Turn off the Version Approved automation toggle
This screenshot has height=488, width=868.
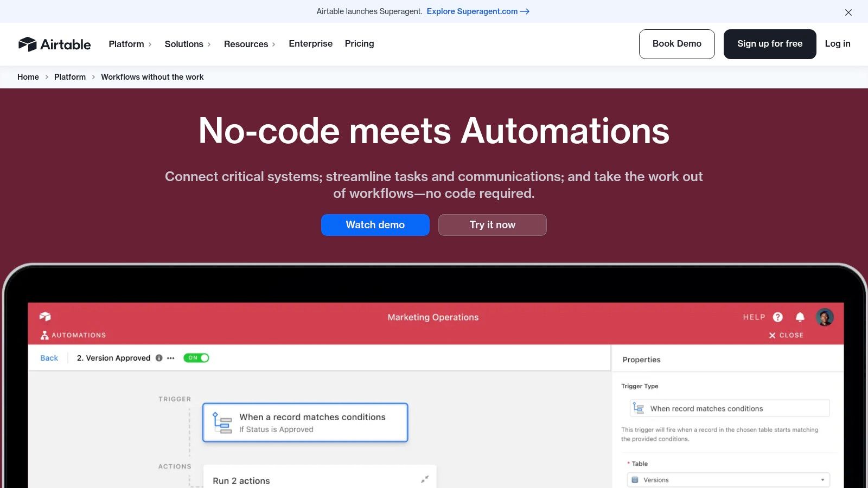coord(196,358)
